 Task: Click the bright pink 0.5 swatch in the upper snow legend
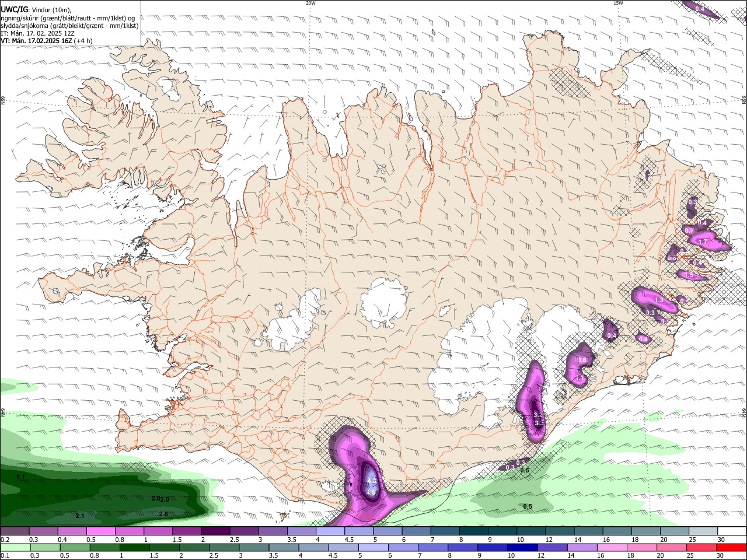[x=100, y=531]
